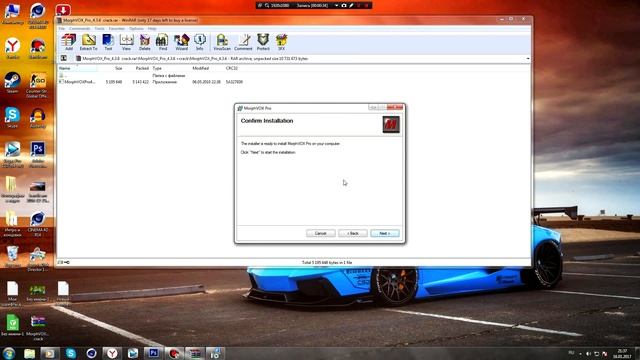
Task: Click the Next button in the installer
Action: tap(385, 233)
